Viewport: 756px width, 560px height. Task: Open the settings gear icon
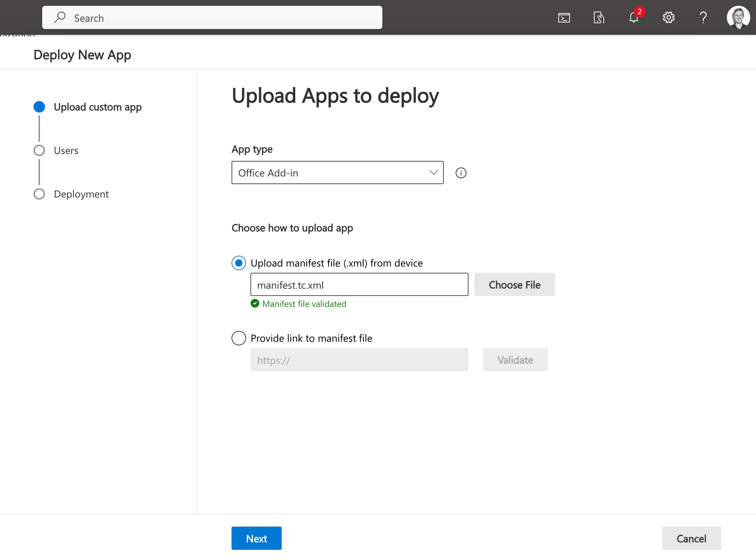coord(668,17)
